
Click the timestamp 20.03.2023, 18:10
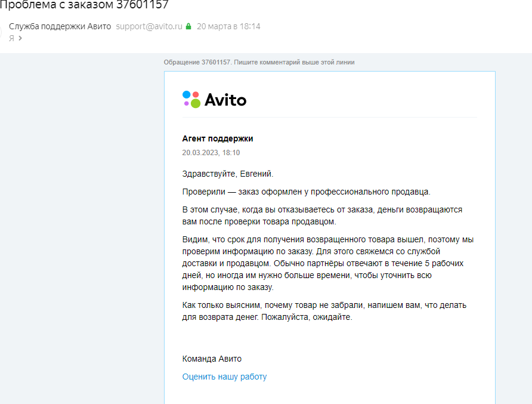211,153
